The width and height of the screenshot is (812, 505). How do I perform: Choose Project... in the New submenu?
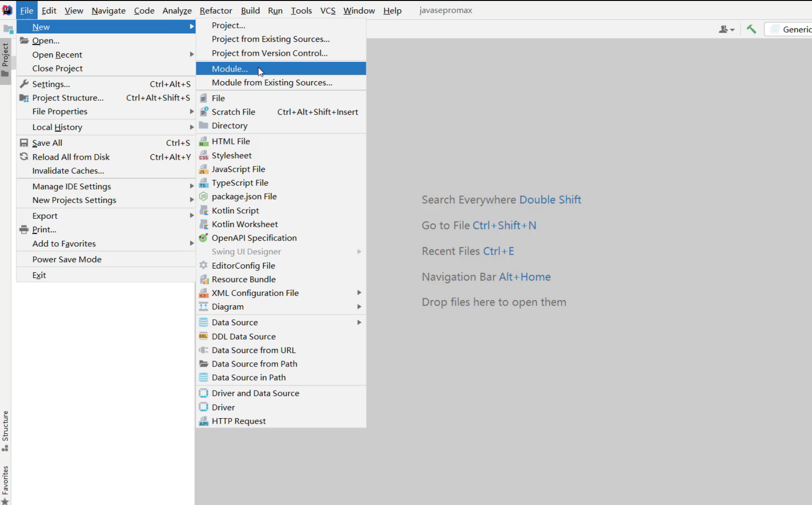(281, 26)
